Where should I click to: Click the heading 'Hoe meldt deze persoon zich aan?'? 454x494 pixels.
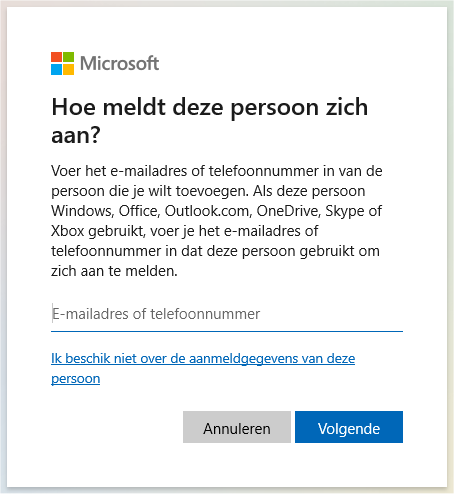[x=209, y=121]
